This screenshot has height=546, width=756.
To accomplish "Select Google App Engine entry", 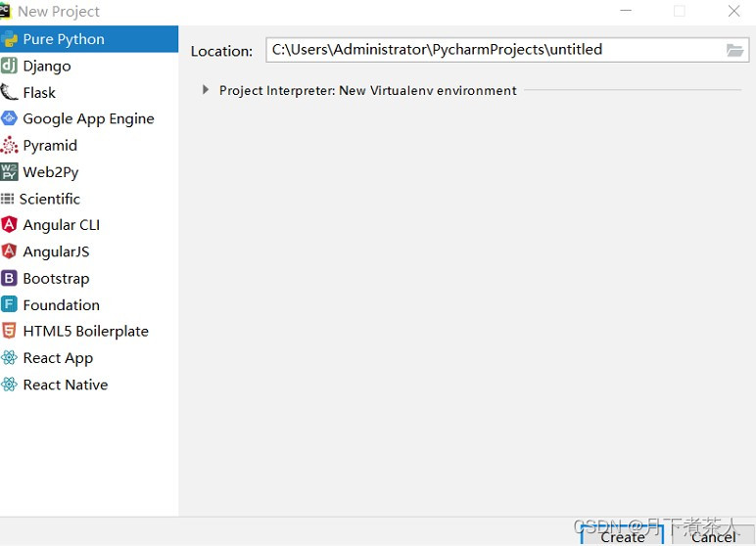I will click(x=89, y=118).
